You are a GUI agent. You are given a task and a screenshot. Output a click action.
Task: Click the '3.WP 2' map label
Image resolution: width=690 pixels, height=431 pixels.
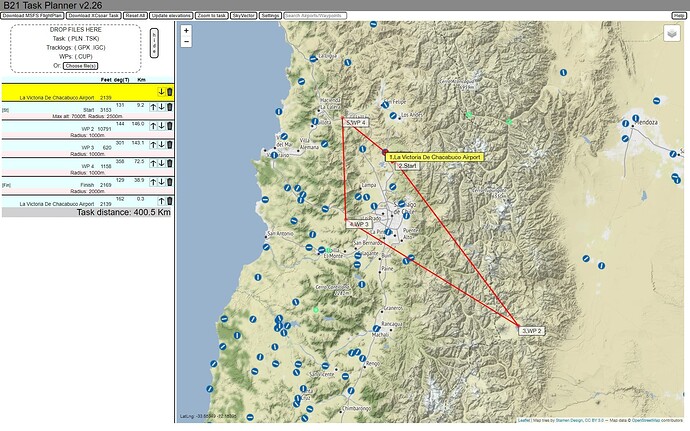(532, 331)
